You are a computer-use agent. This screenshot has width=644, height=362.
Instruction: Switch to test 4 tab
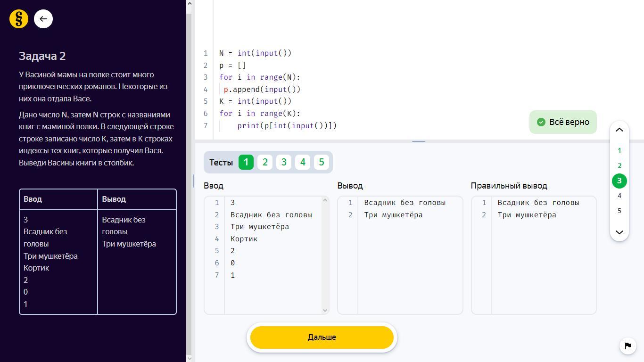point(303,162)
